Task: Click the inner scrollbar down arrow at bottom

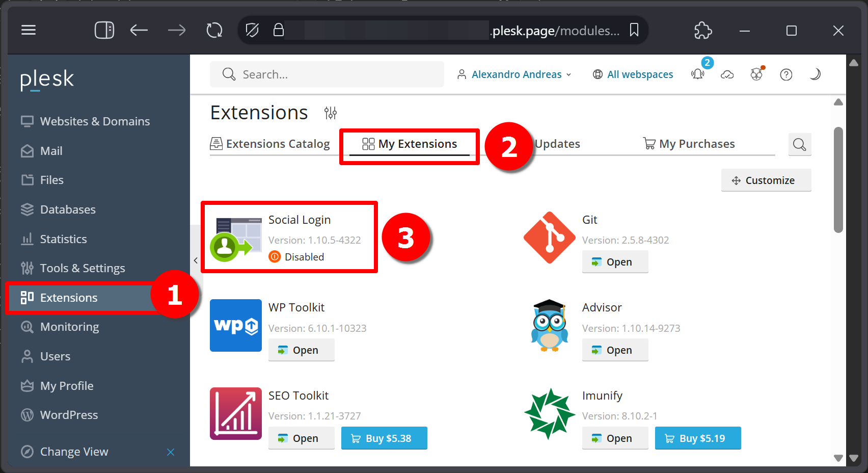Action: click(838, 458)
